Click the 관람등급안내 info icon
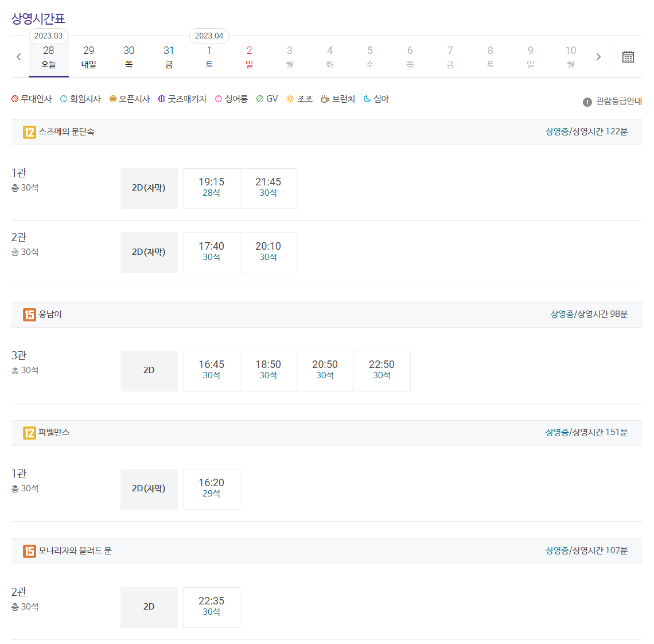654x644 pixels. pos(587,102)
